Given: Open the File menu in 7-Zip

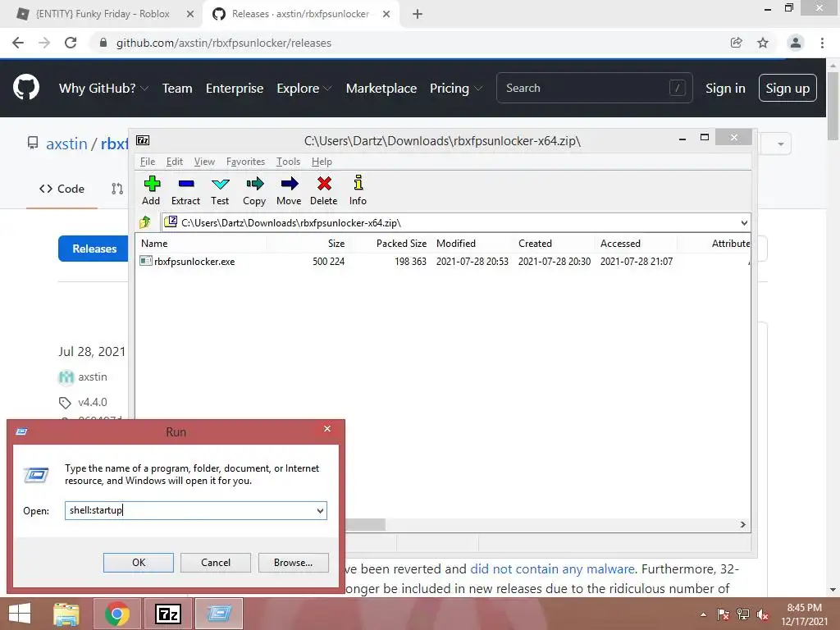Looking at the screenshot, I should [x=148, y=162].
